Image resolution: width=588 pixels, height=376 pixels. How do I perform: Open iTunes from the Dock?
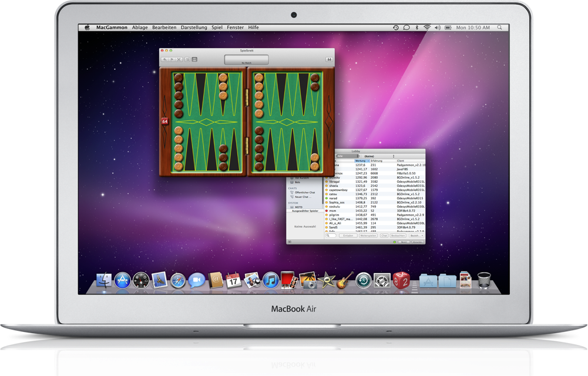point(271,280)
